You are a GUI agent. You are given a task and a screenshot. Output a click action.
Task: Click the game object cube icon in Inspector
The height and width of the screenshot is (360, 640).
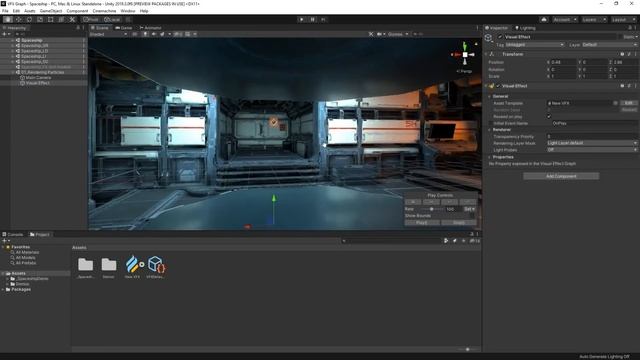click(x=489, y=38)
